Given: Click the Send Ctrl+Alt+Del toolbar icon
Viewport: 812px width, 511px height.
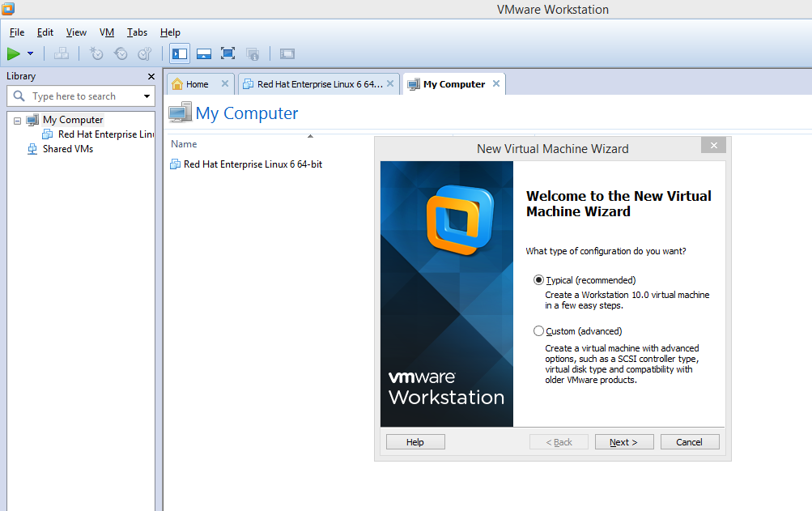Looking at the screenshot, I should 62,53.
